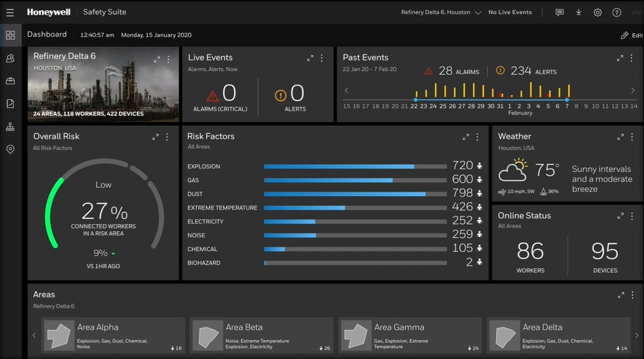Open the messages chat icon in header

pos(559,12)
